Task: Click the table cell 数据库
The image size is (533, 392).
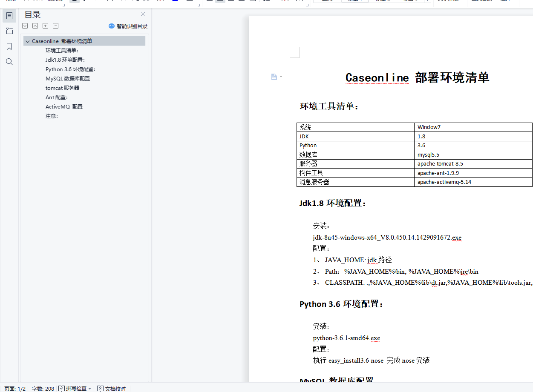Action: point(355,155)
